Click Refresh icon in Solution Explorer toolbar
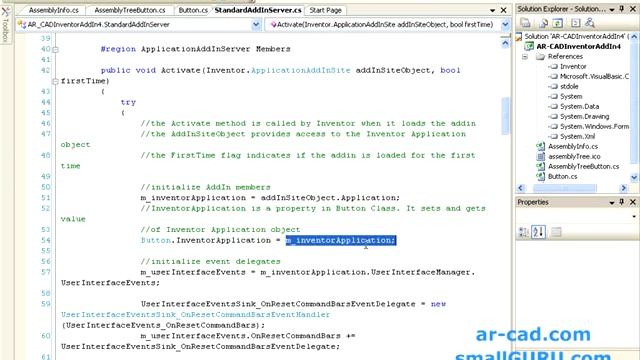The image size is (640, 360). tap(558, 23)
